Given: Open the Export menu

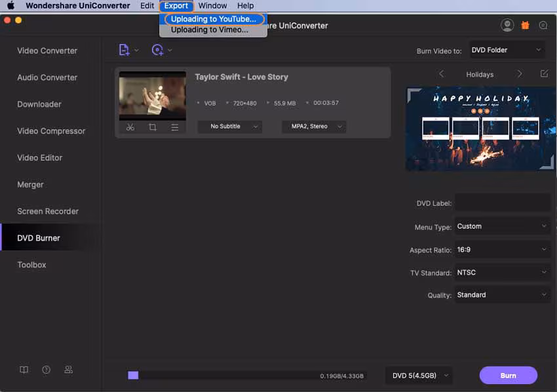Looking at the screenshot, I should coord(176,6).
